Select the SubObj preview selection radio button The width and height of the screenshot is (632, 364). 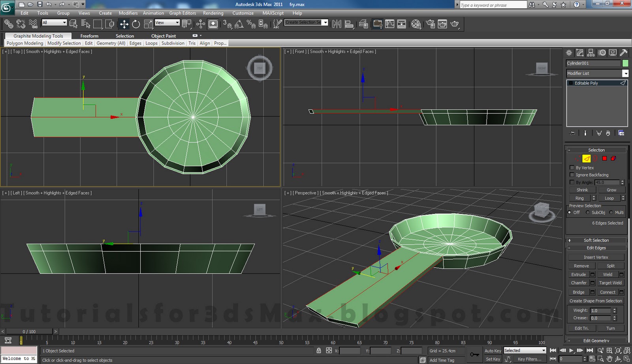point(588,212)
